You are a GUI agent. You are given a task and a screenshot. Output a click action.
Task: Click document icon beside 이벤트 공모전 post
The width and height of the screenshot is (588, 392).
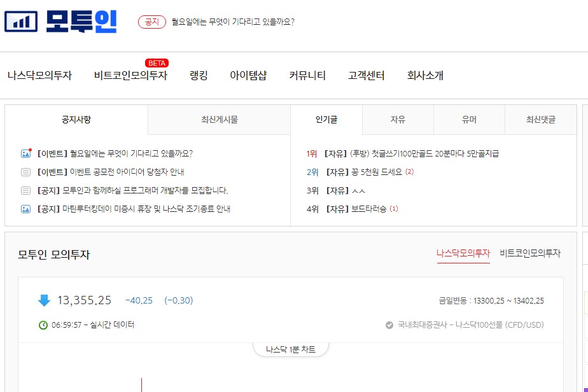25,172
